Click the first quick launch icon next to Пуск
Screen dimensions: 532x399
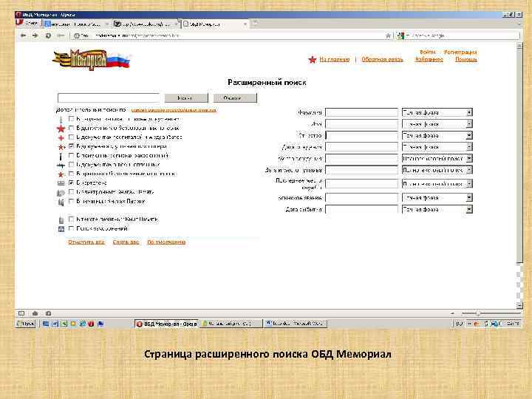(x=46, y=324)
